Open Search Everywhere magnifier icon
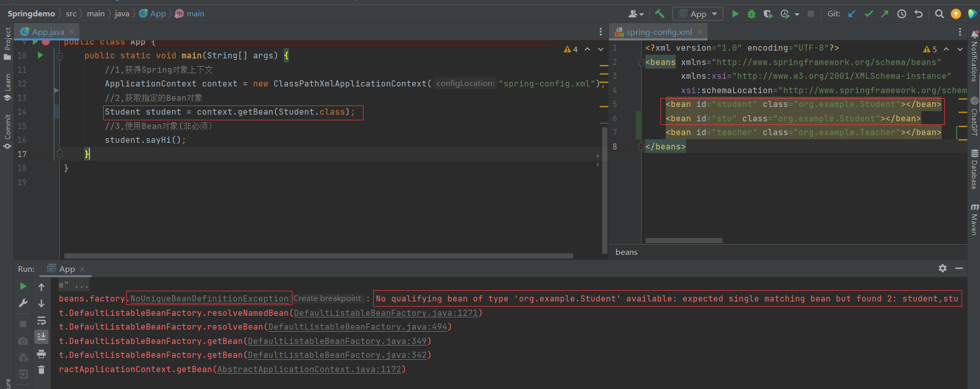 pyautogui.click(x=939, y=14)
